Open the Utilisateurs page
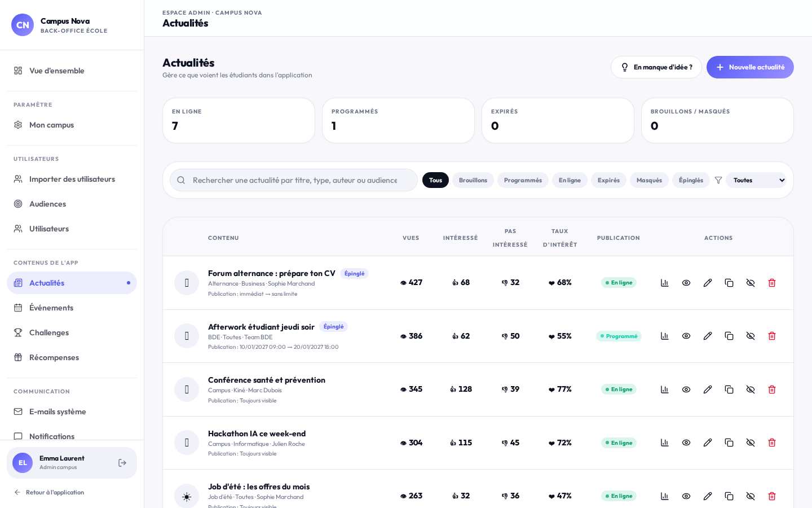This screenshot has width=812, height=508. coord(72,229)
